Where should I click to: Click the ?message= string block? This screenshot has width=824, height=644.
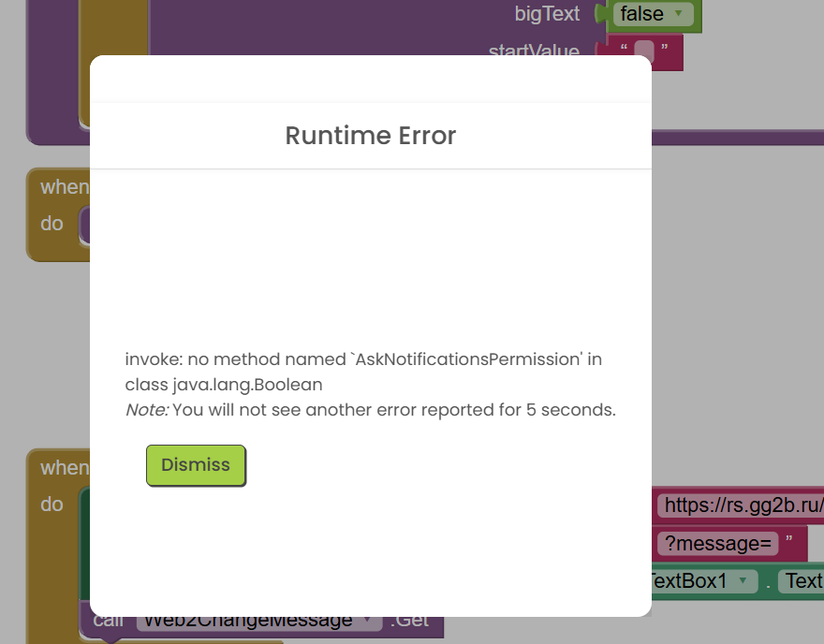tap(718, 543)
